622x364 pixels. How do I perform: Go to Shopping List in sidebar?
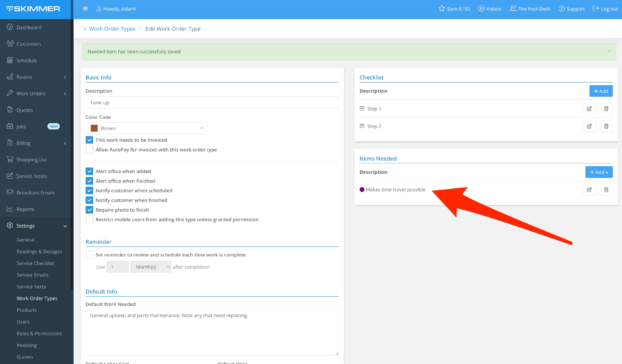pyautogui.click(x=31, y=159)
